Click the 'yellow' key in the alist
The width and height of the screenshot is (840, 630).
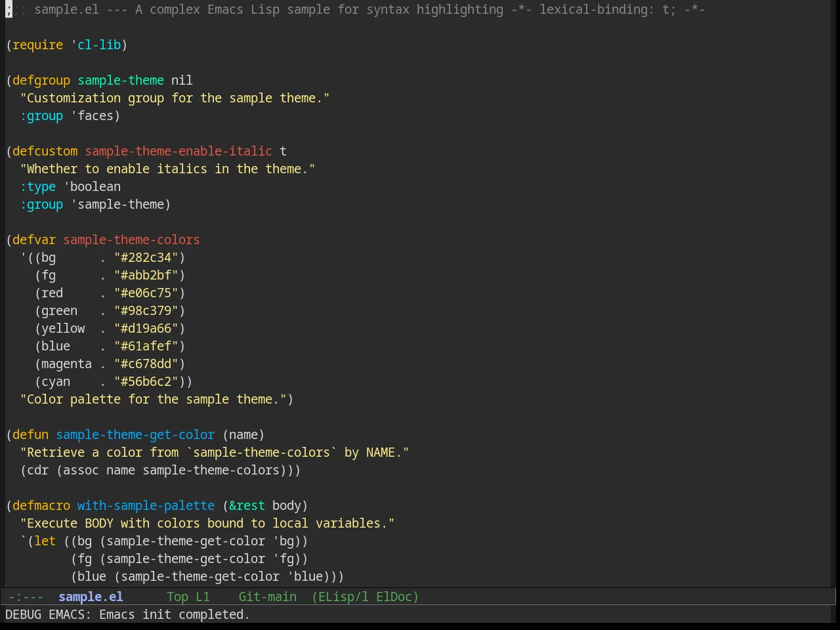click(x=63, y=328)
